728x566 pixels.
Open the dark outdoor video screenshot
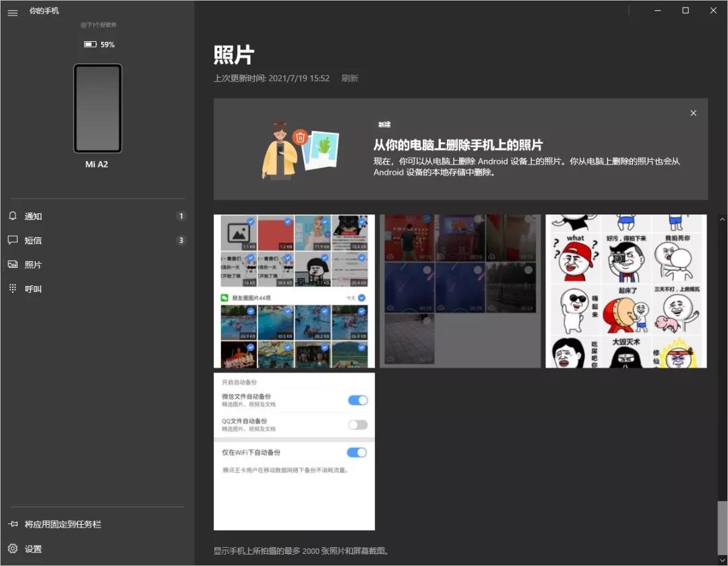pyautogui.click(x=460, y=291)
